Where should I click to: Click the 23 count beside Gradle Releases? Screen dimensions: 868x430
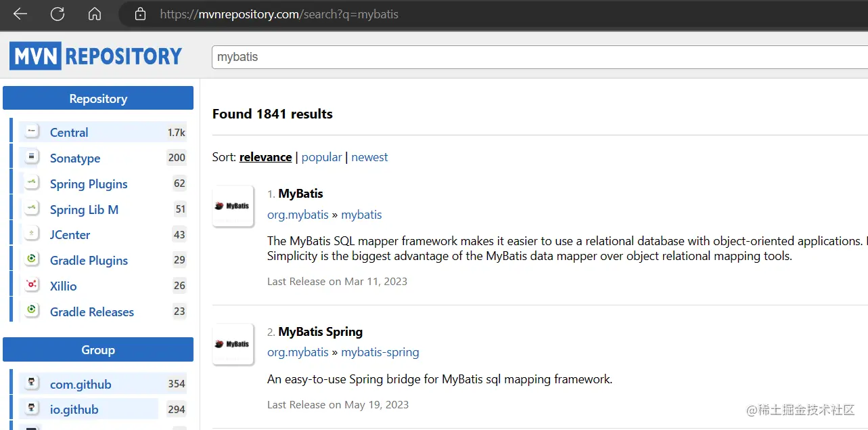point(179,311)
